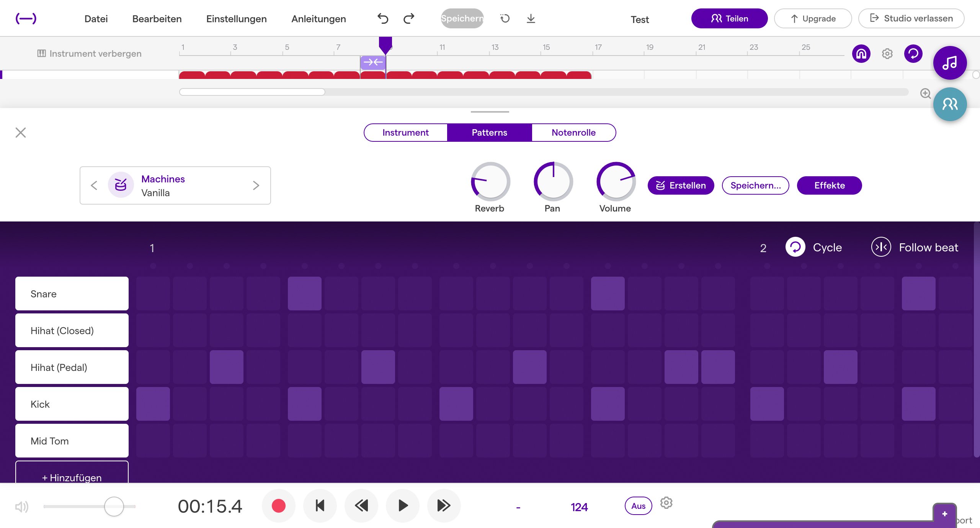Click the zoom-in magnifier on timeline
The width and height of the screenshot is (980, 528).
coord(925,93)
